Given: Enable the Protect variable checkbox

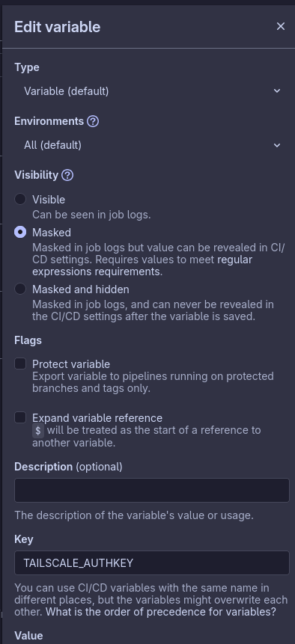Looking at the screenshot, I should pyautogui.click(x=20, y=364).
